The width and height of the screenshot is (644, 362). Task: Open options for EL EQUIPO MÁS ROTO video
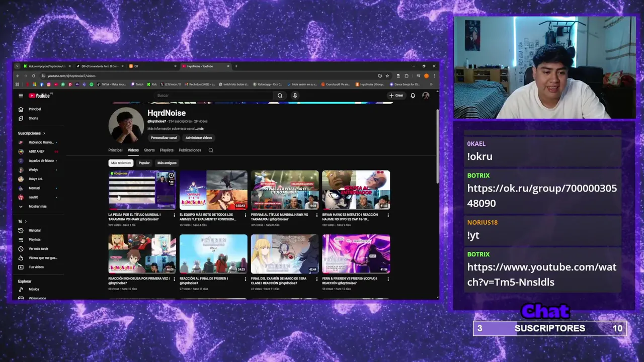pos(246,215)
